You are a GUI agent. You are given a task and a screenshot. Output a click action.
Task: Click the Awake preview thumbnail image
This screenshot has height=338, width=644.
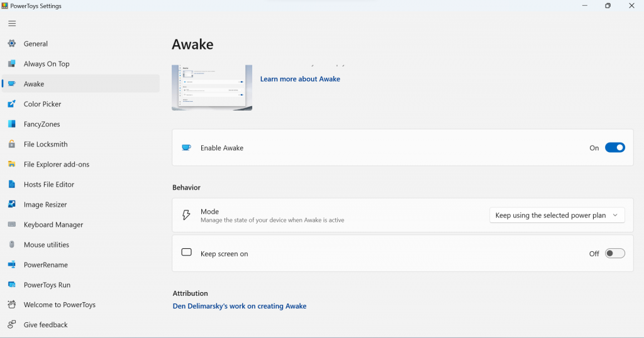click(x=212, y=87)
